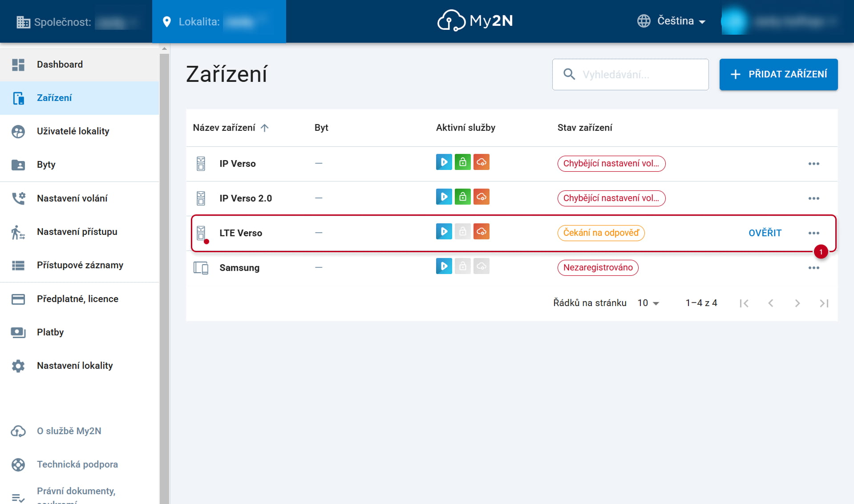
Task: Click the Nastavení lokality gear icon
Action: 18,366
